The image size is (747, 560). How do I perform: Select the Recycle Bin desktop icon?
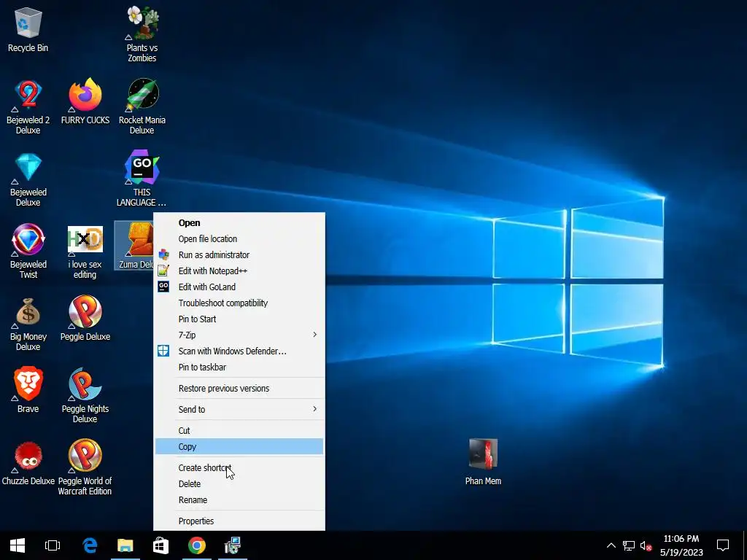tap(28, 29)
